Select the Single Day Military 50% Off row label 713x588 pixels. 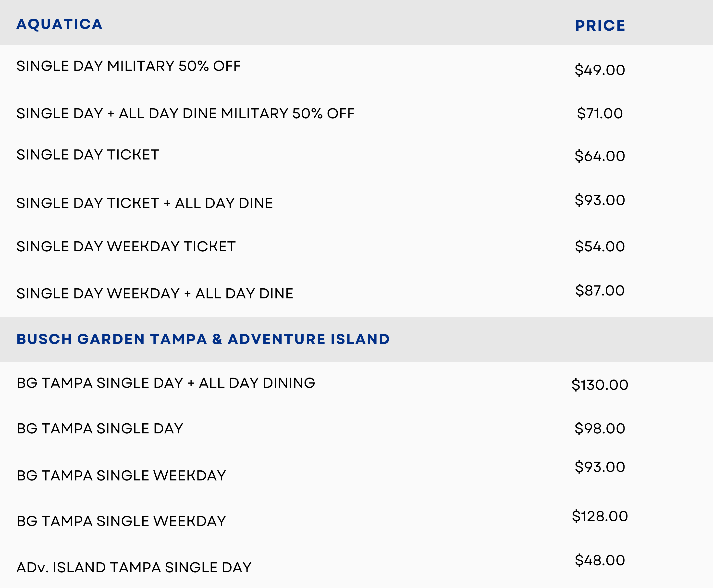coord(128,66)
